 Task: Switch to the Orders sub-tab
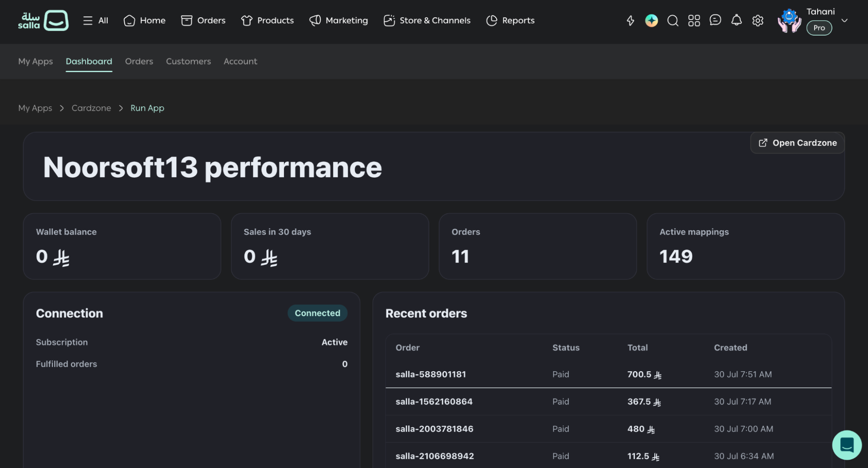point(139,61)
